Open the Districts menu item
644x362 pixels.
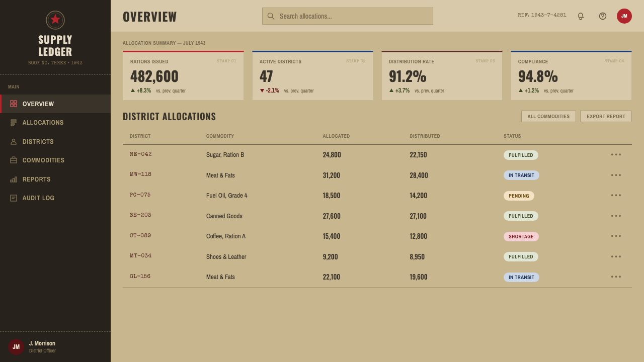click(x=55, y=142)
